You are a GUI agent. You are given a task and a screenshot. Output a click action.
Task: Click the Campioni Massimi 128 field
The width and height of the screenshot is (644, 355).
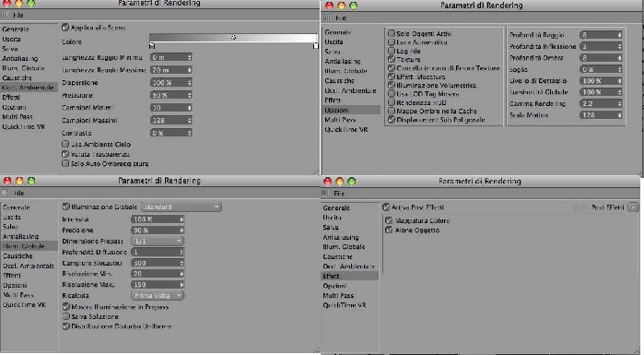[x=170, y=121]
